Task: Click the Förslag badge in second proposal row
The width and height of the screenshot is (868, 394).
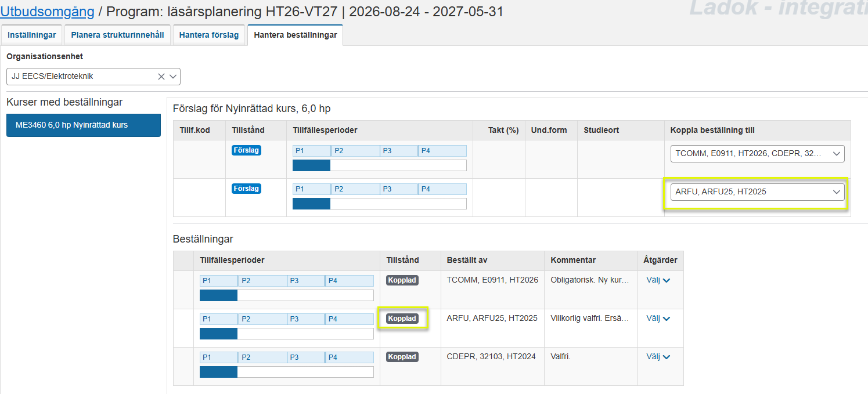Action: 246,189
